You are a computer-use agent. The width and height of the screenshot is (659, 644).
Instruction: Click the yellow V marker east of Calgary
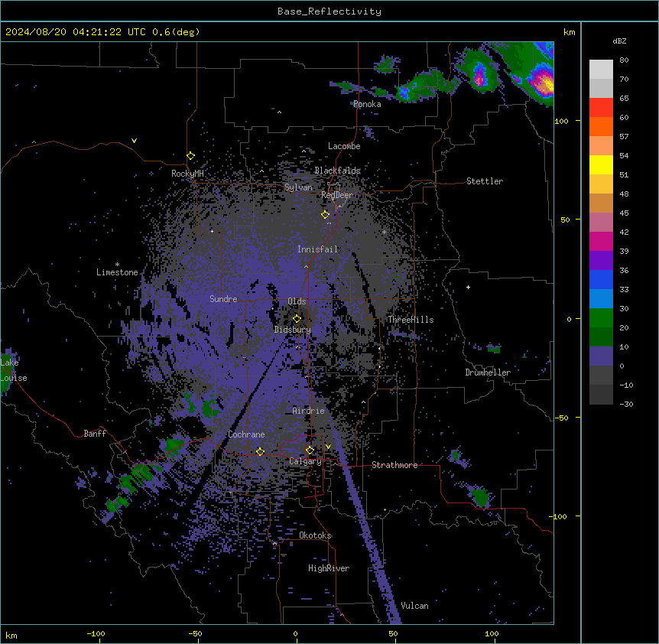328,447
